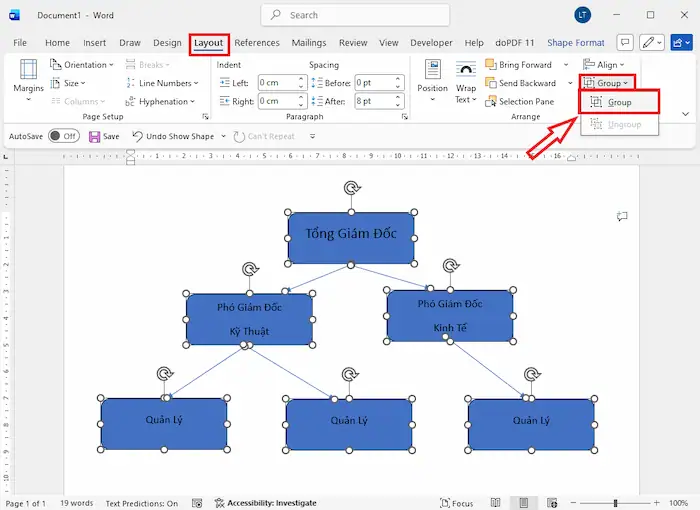Choose Group from the dropdown menu
This screenshot has width=700, height=510.
(x=619, y=102)
